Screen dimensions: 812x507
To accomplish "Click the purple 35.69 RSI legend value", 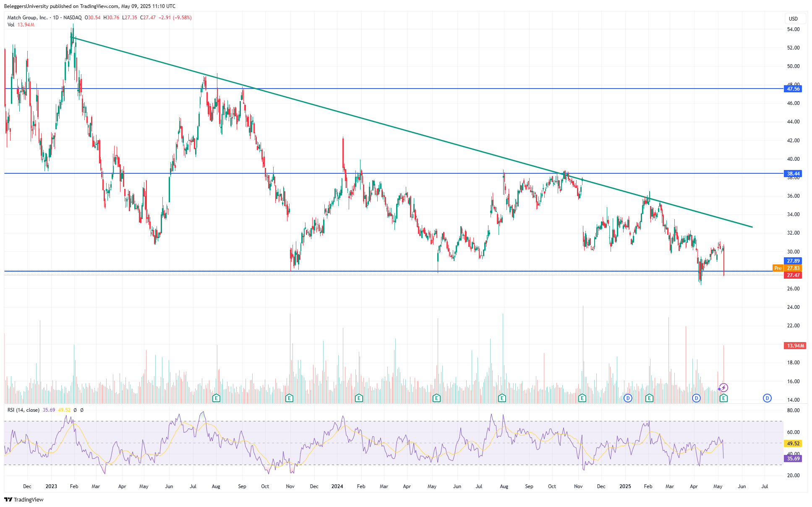I will point(49,410).
